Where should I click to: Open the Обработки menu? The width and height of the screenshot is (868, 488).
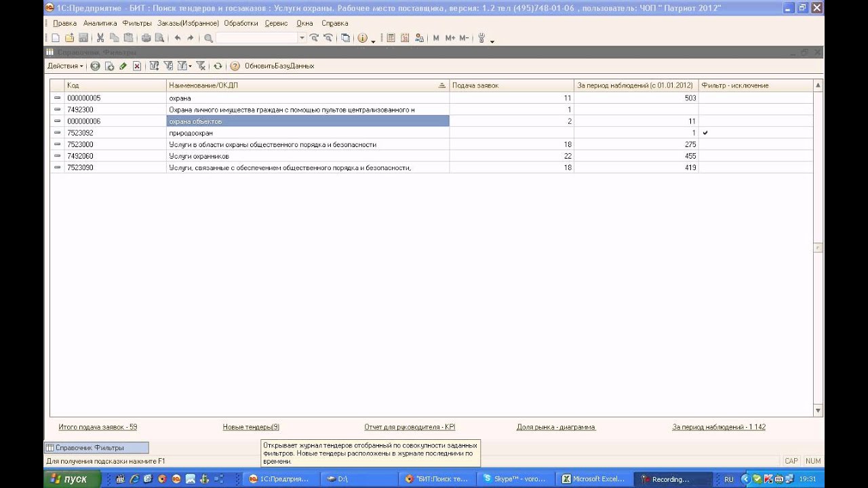(241, 23)
